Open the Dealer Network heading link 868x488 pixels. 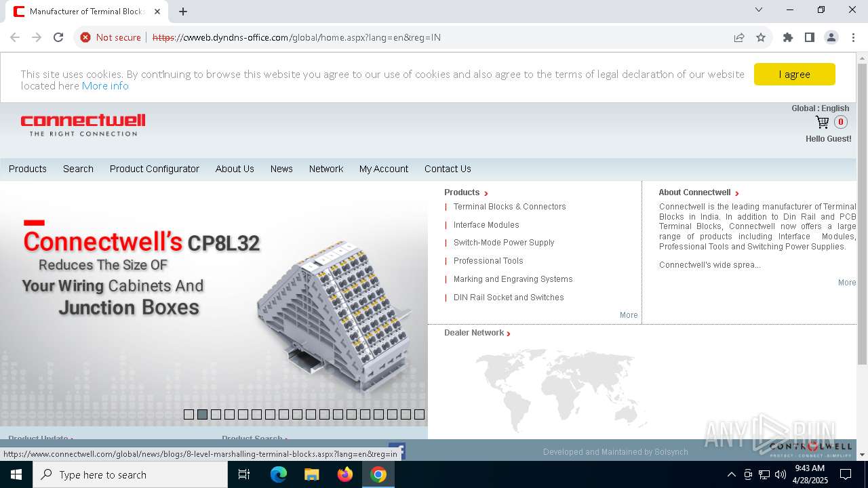[x=477, y=333]
